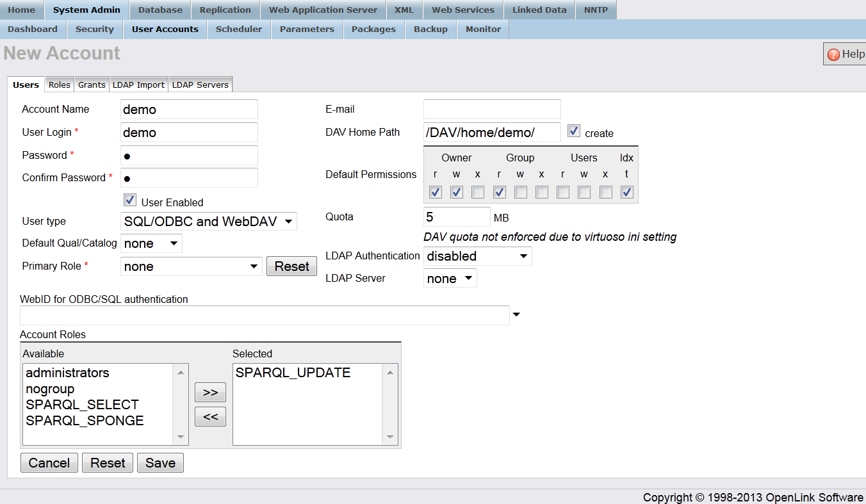Click the move-left << arrow button

point(210,417)
